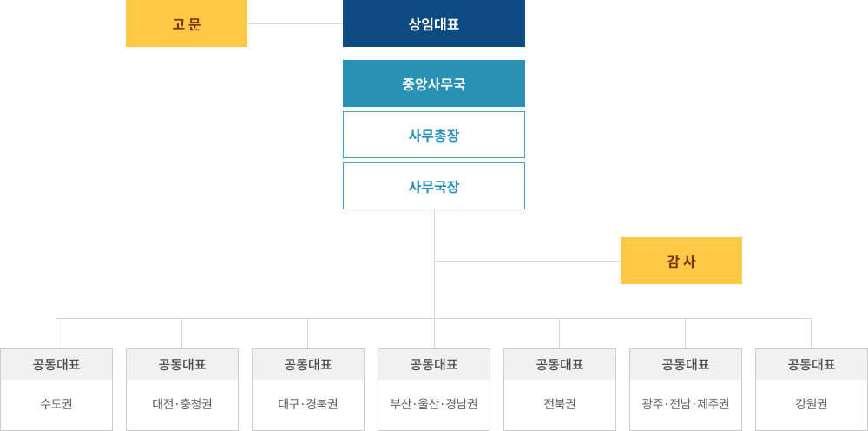868x431 pixels.
Task: Select the 수도권 region card
Action: [56, 389]
